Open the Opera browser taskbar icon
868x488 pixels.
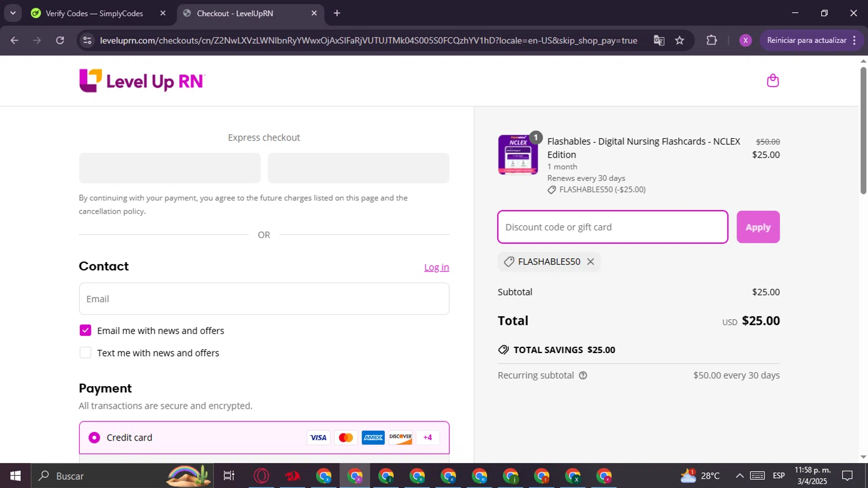point(262,476)
